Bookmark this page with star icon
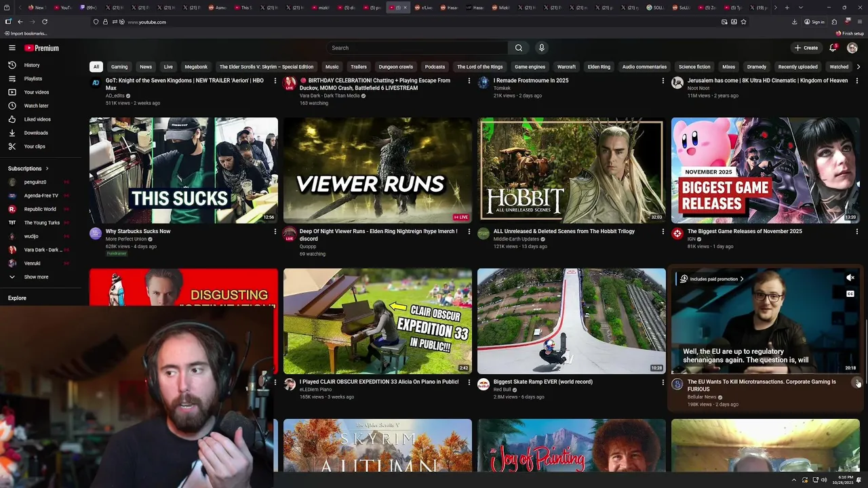This screenshot has height=488, width=868. tap(743, 22)
